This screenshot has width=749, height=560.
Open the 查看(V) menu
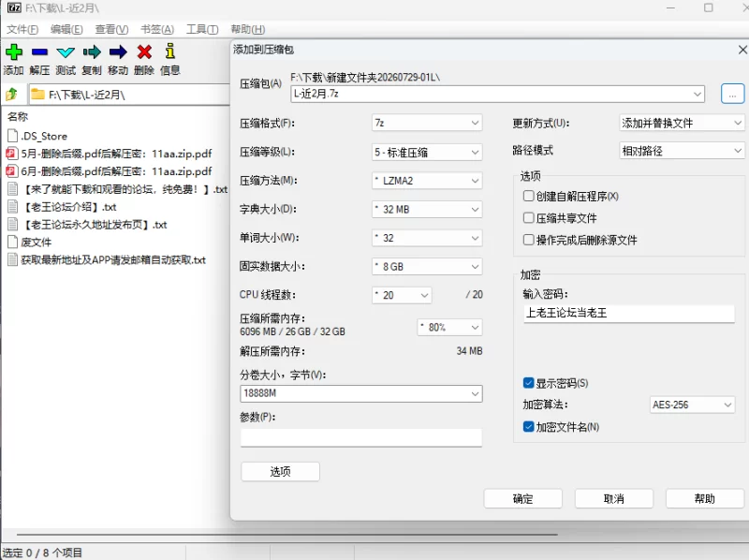pyautogui.click(x=111, y=29)
